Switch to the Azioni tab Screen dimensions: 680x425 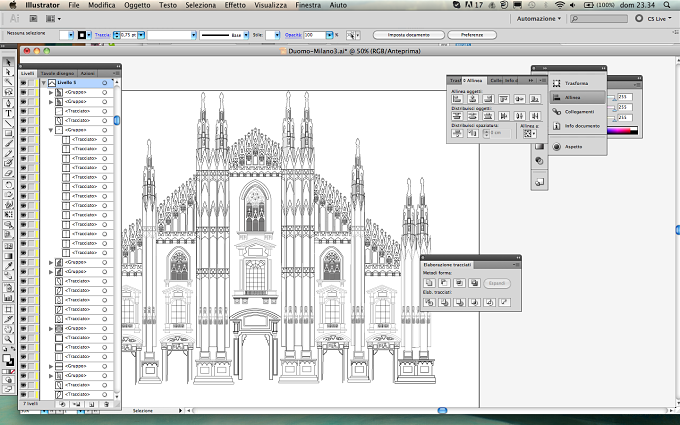(x=88, y=73)
